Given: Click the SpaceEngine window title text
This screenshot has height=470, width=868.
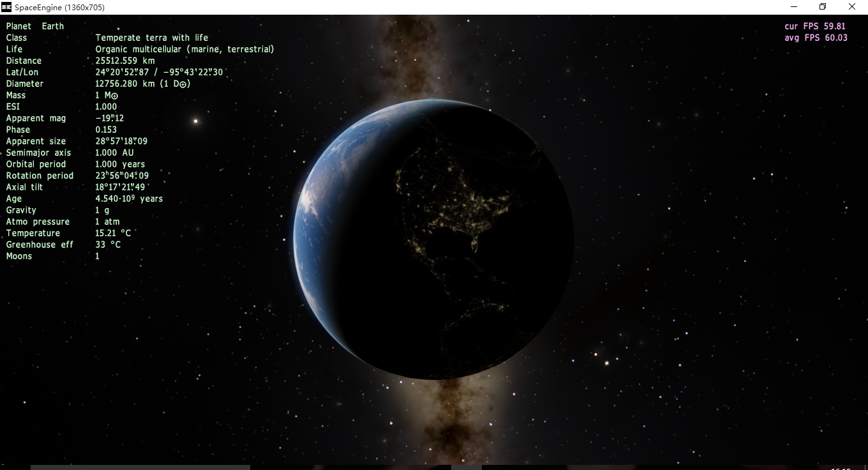Looking at the screenshot, I should tap(59, 7).
